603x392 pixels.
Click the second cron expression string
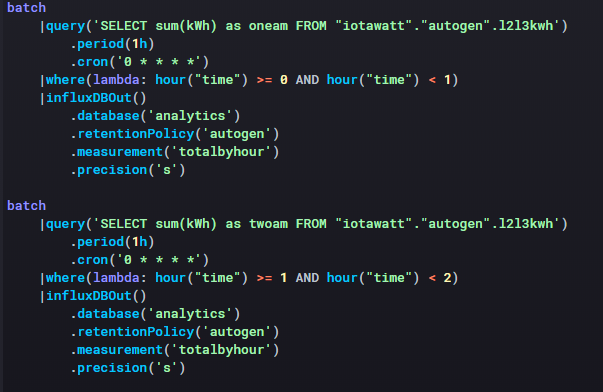coord(159,260)
